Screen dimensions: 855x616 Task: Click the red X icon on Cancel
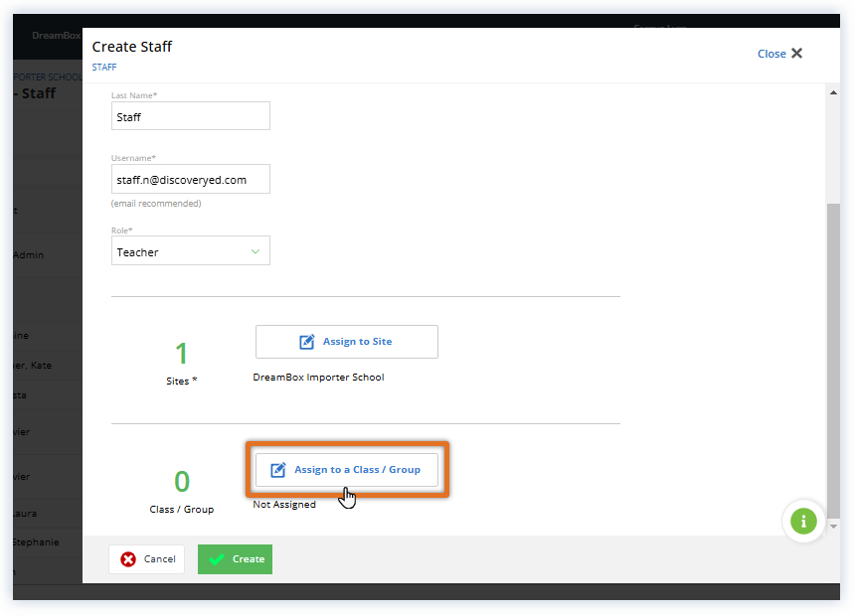(128, 559)
